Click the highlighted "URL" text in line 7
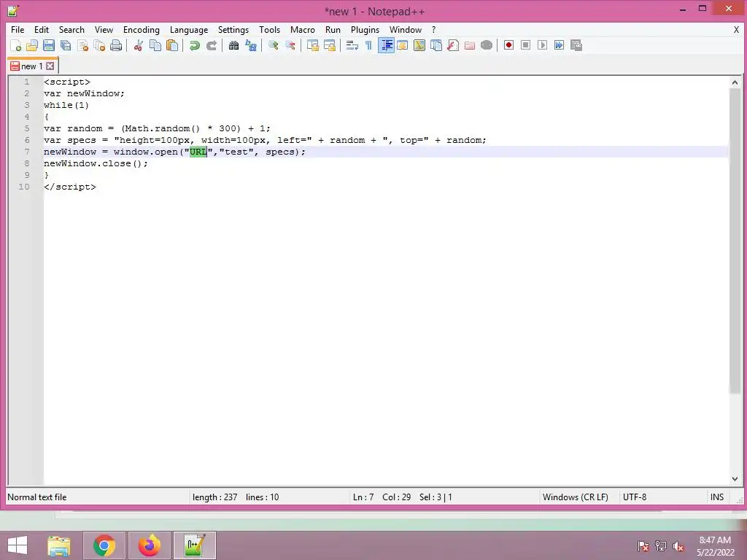This screenshot has height=560, width=747. (198, 152)
